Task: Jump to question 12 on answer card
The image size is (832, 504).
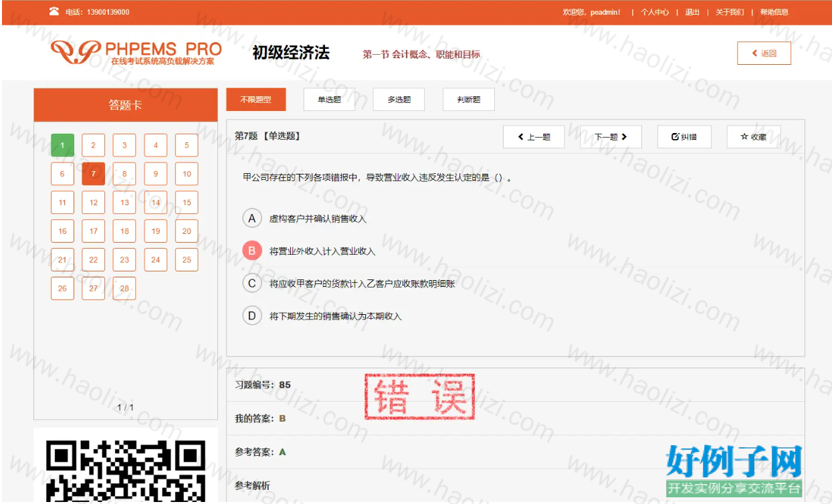Action: tap(94, 203)
